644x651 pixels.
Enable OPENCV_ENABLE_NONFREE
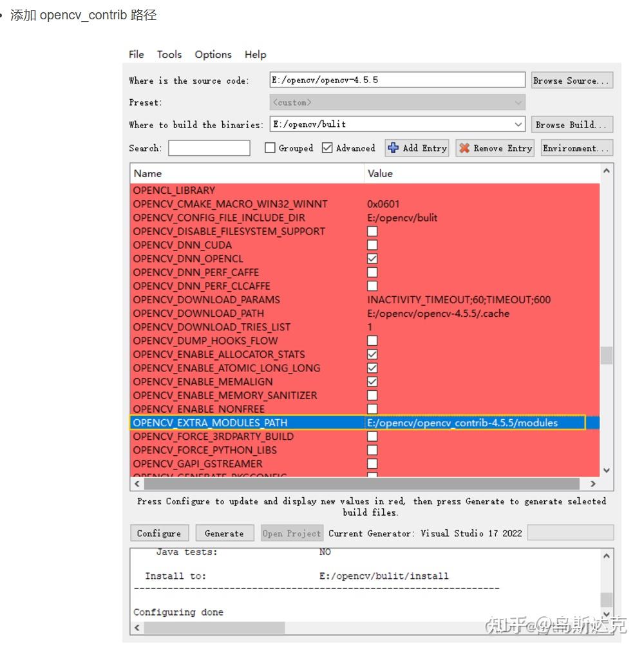(372, 408)
